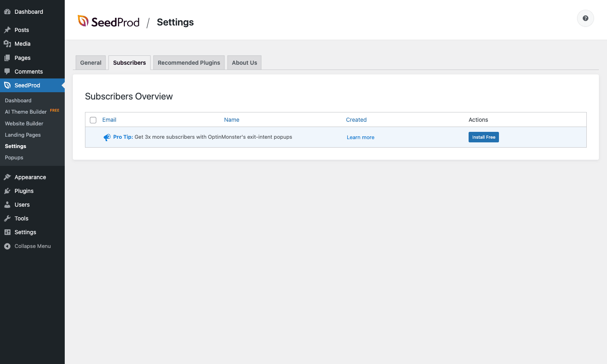This screenshot has height=364, width=607.
Task: Switch to the General tab
Action: 91,63
